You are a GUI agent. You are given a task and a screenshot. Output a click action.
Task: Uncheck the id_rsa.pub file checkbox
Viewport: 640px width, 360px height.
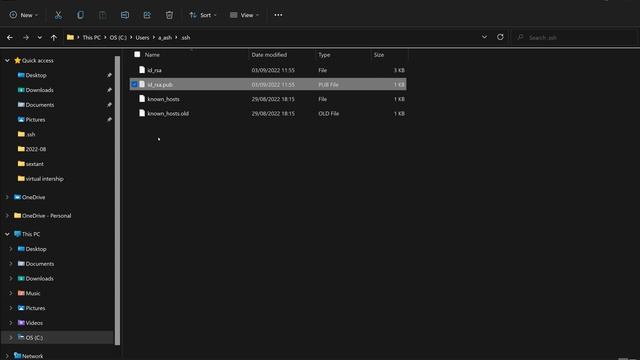point(134,84)
